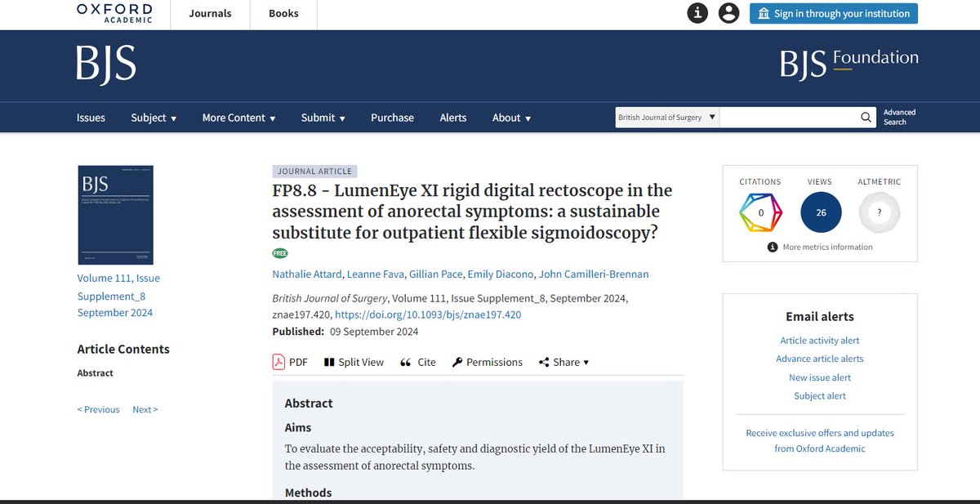Viewport: 980px width, 504px height.
Task: Expand the More Content menu
Action: [x=238, y=117]
